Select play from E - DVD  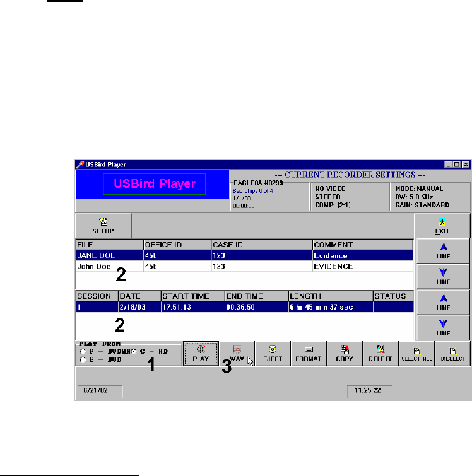tap(83, 359)
